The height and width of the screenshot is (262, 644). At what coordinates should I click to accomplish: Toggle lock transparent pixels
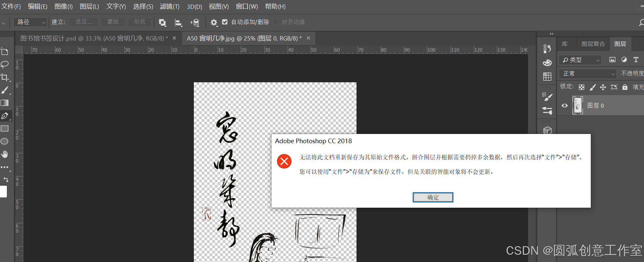582,87
